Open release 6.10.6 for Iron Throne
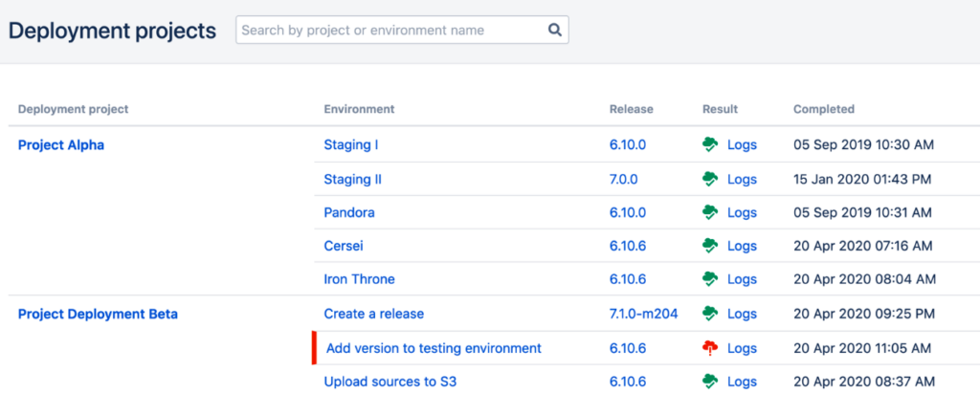980x393 pixels. pos(628,278)
